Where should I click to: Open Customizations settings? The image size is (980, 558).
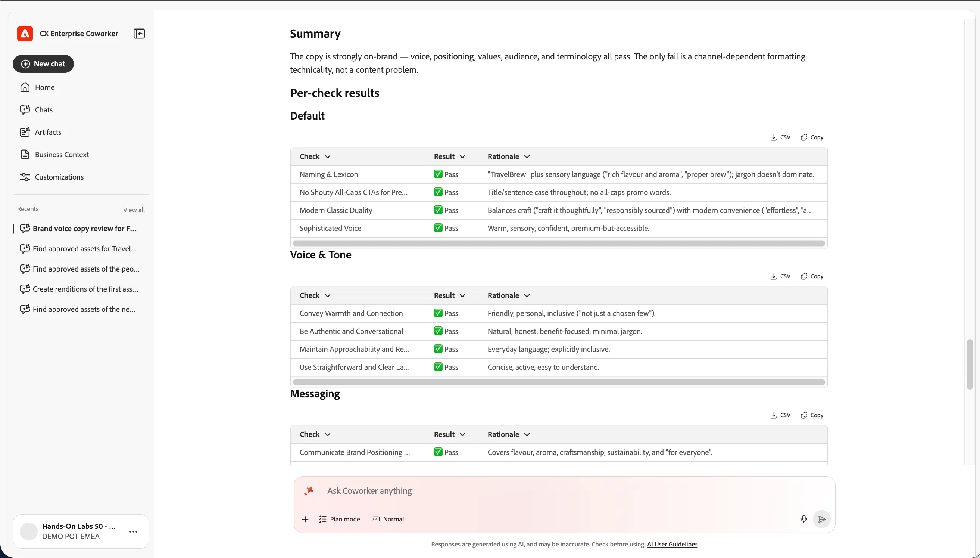tap(52, 177)
